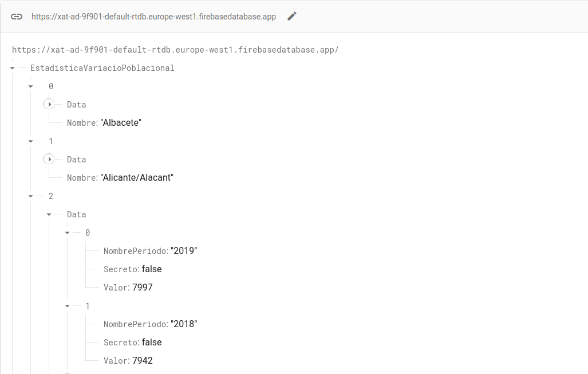Collapse node 1 containing Alicante/Alacant
The image size is (588, 374).
point(30,141)
